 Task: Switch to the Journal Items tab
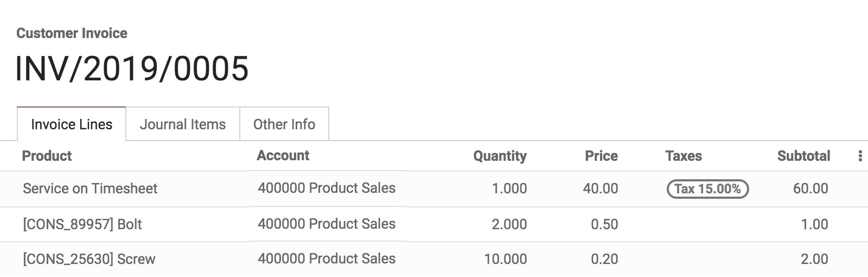click(x=183, y=124)
